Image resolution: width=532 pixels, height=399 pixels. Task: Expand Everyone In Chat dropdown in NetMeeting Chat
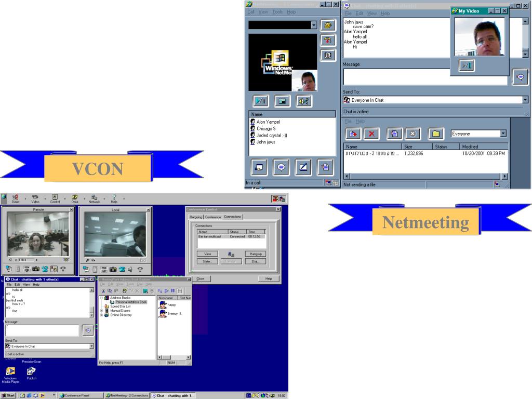click(525, 100)
